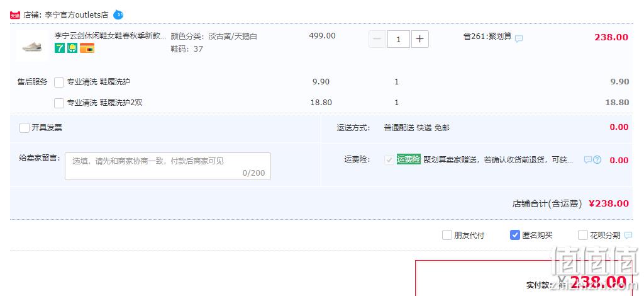Click the 普通配送 快递 免邮 shipping text
This screenshot has width=644, height=296.
(416, 128)
